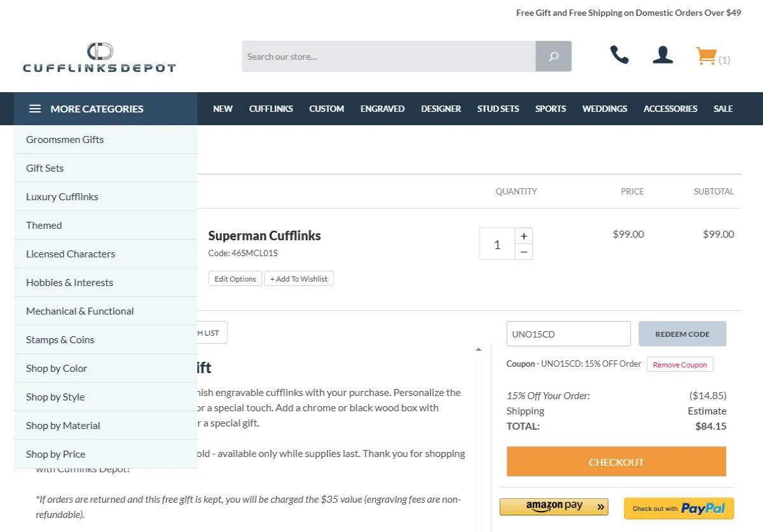Open Groomsmen Gifts category
The height and width of the screenshot is (532, 763).
[65, 140]
